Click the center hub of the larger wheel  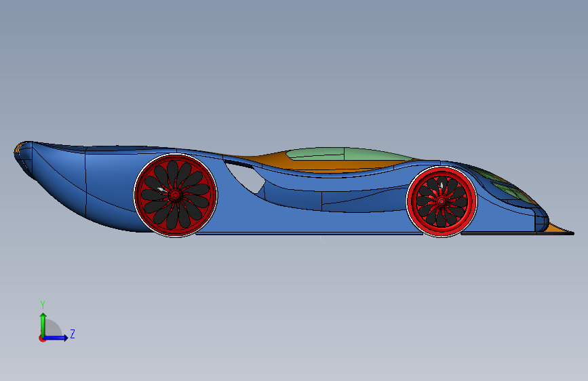(x=175, y=195)
